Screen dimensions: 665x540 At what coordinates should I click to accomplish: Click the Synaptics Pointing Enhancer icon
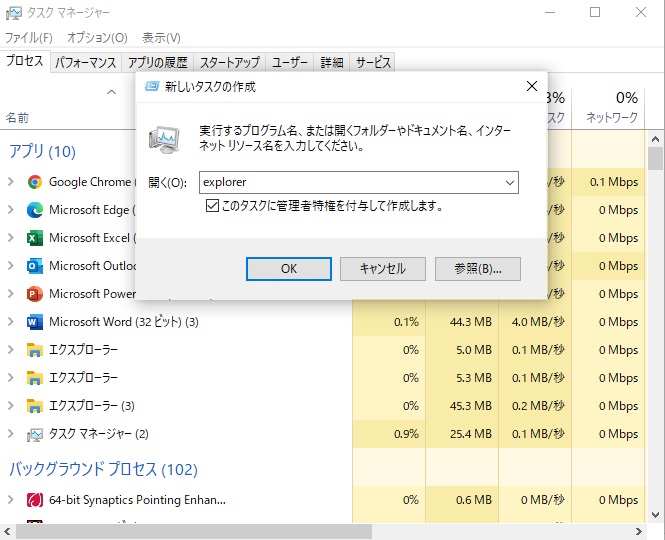click(35, 500)
